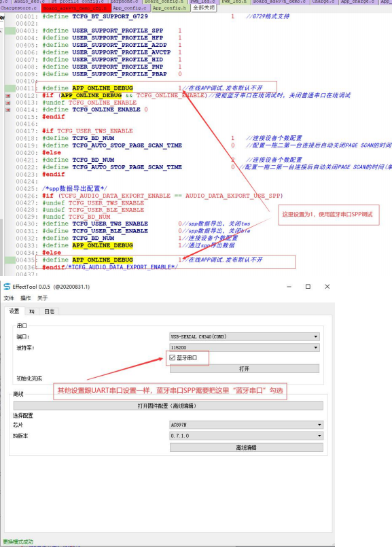This screenshot has width=392, height=547.
Task: Select the Chargestore.c editor tab
Action: click(18, 8)
